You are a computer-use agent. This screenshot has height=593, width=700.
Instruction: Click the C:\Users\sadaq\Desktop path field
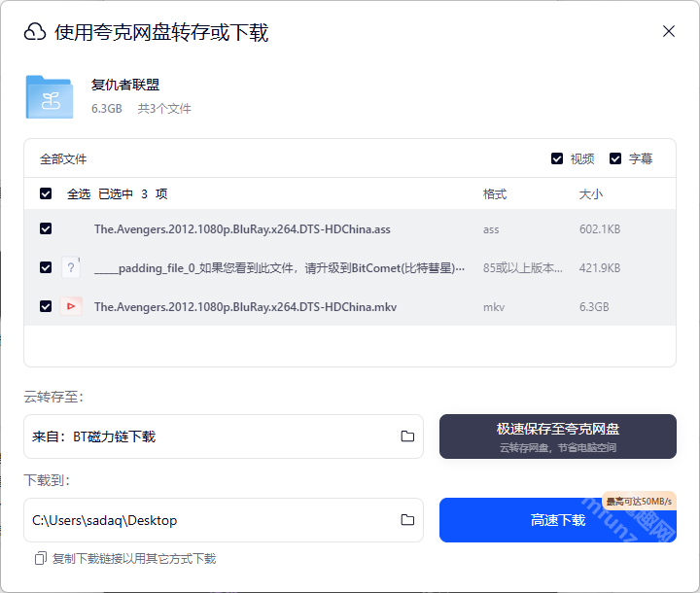tap(209, 520)
